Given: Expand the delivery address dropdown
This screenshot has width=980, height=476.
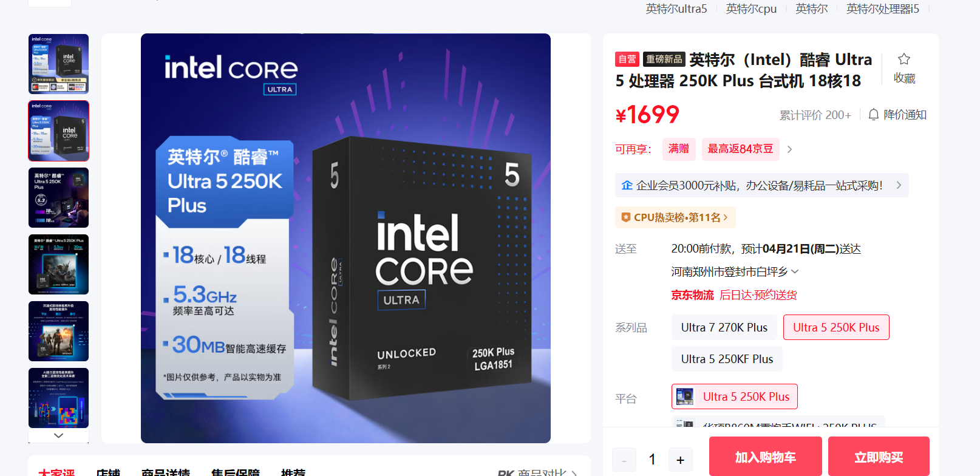Looking at the screenshot, I should tap(795, 271).
